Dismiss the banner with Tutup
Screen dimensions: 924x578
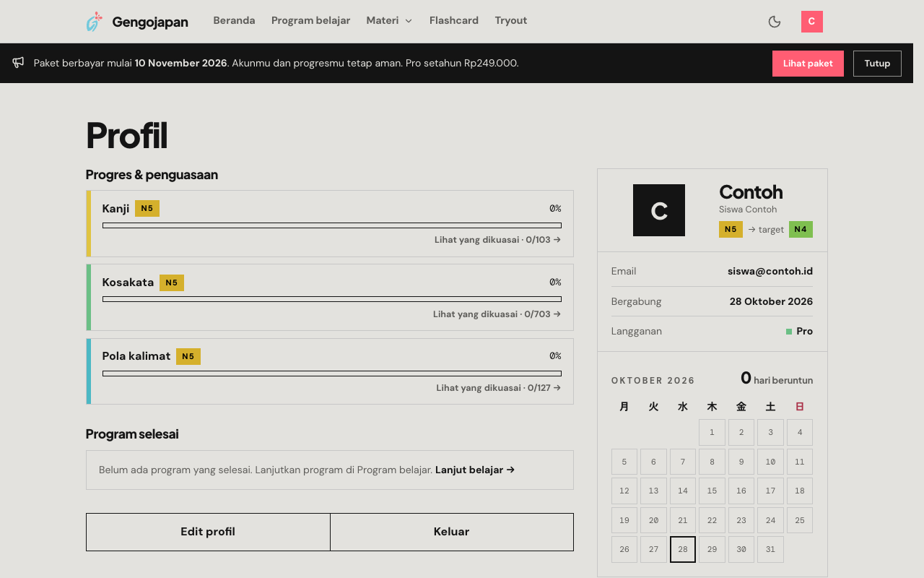877,64
